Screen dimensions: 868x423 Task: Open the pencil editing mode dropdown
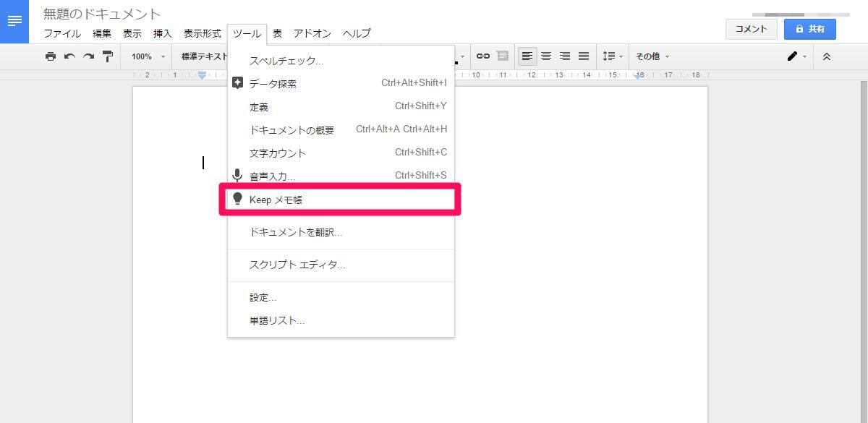coord(796,56)
